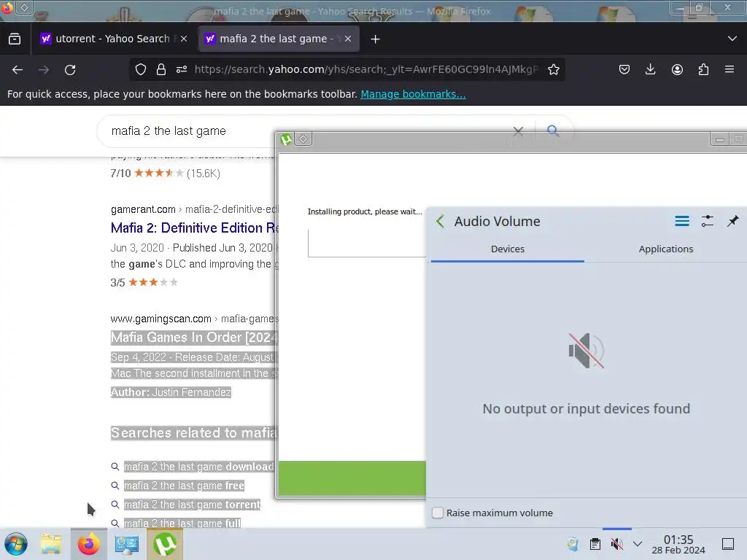Switch to Firefox in the taskbar
This screenshot has height=560, width=747.
point(88,544)
